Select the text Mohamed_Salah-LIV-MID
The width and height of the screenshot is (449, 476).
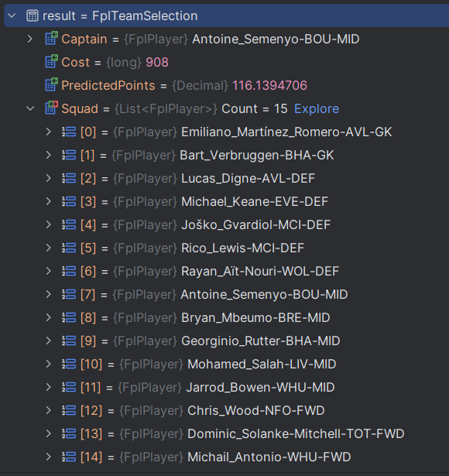click(x=262, y=365)
